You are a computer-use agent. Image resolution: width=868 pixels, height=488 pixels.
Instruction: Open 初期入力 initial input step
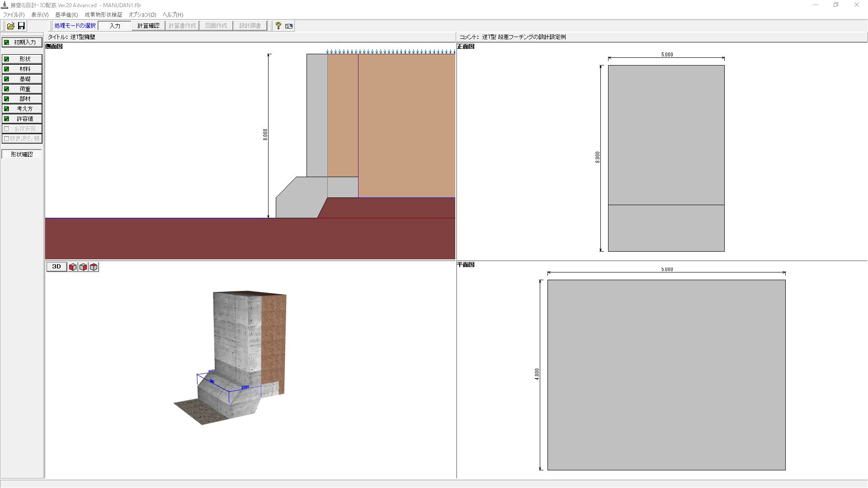click(x=22, y=42)
